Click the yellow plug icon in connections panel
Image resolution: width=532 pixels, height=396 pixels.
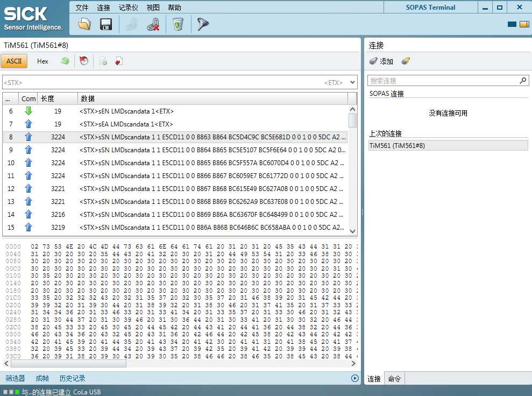pos(406,61)
